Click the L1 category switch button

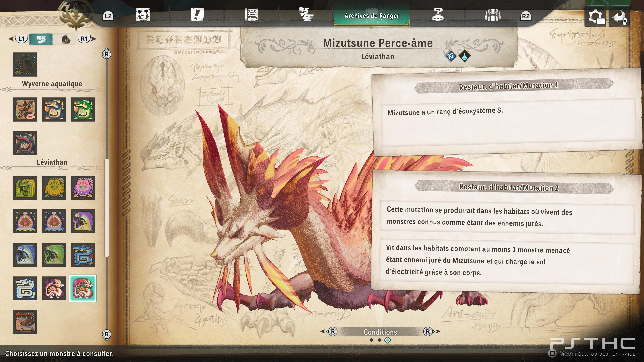[x=21, y=39]
